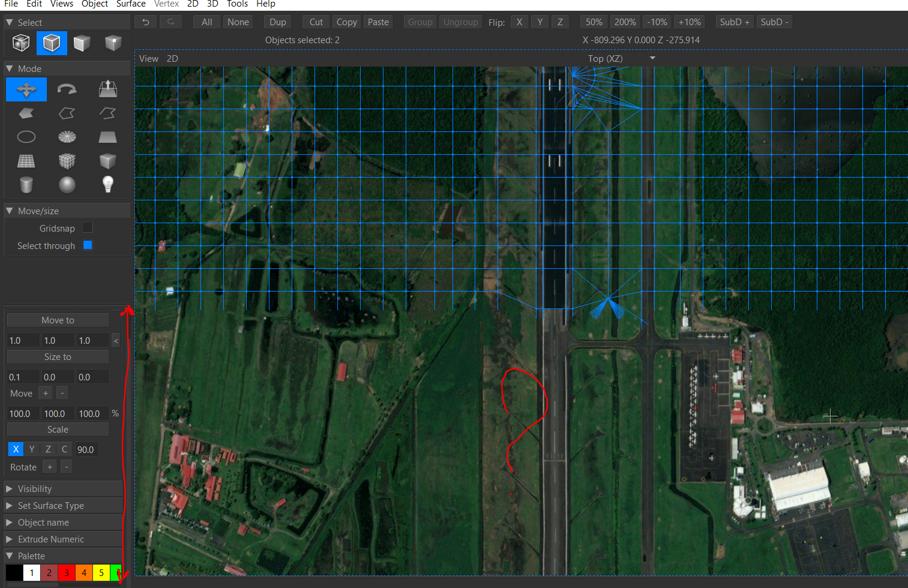Image resolution: width=908 pixels, height=588 pixels.
Task: Pick the yellow palette swatch 5
Action: 101,572
